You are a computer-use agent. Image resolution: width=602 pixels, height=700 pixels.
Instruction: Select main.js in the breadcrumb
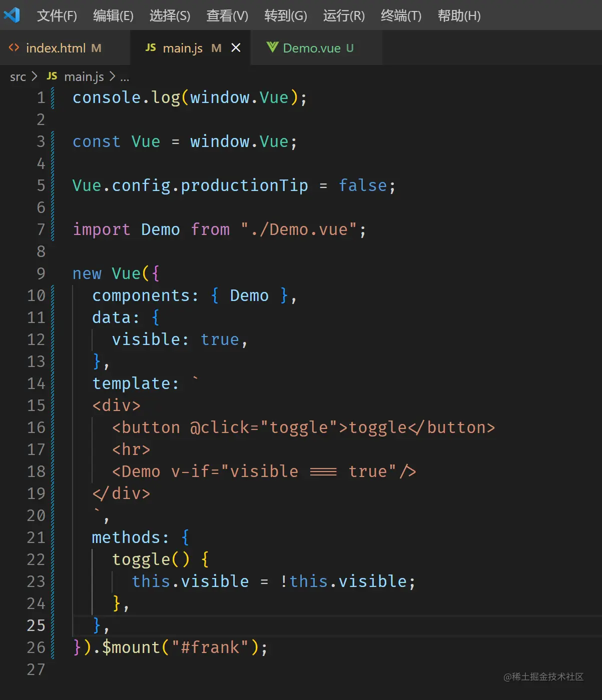point(84,76)
